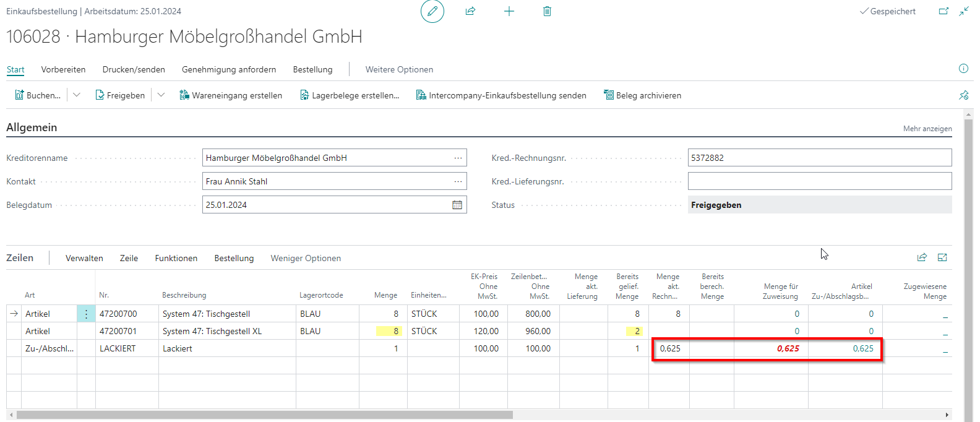The image size is (980, 422).
Task: Select first line via arrow indicator
Action: 14,314
